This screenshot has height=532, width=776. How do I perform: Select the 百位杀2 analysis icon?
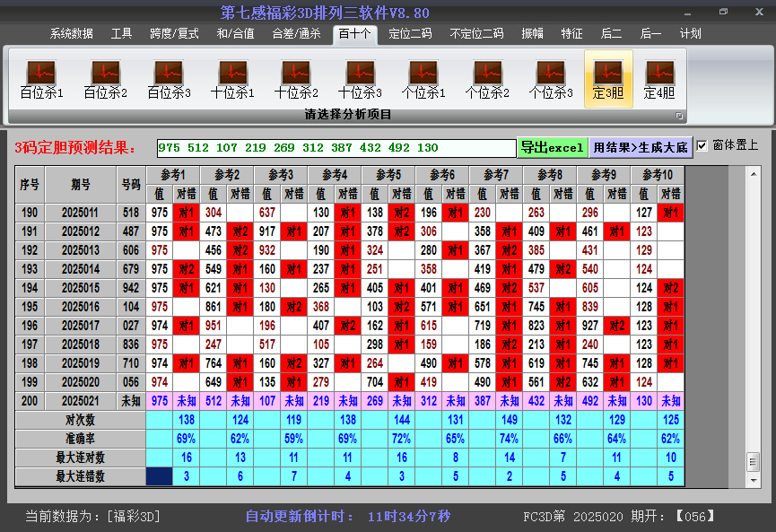coord(105,79)
